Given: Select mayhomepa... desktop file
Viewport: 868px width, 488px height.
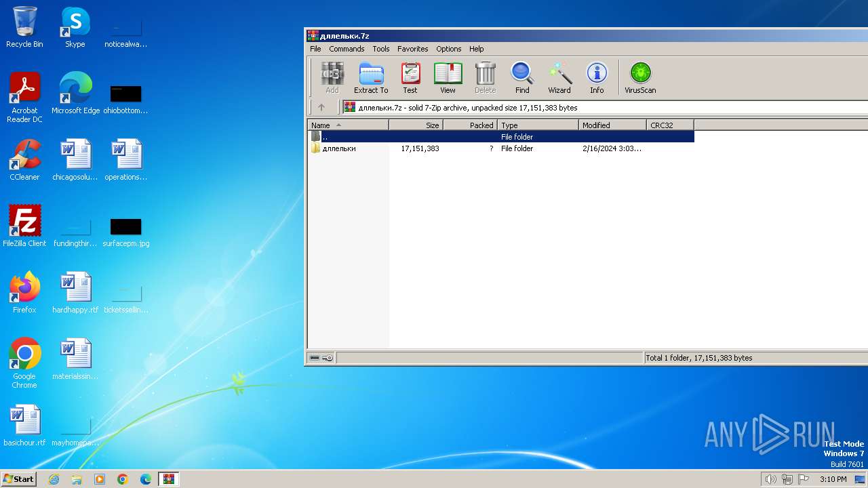Looking at the screenshot, I should 75,430.
